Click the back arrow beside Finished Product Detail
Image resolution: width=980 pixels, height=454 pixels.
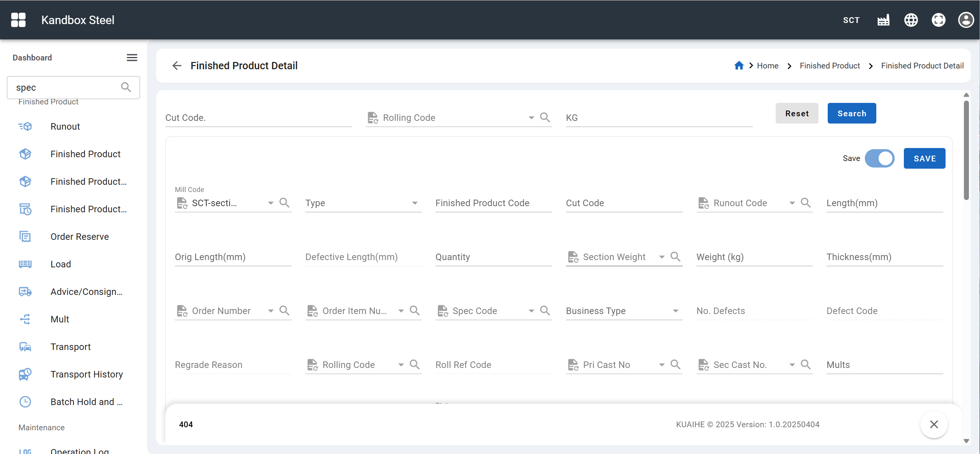coord(177,66)
